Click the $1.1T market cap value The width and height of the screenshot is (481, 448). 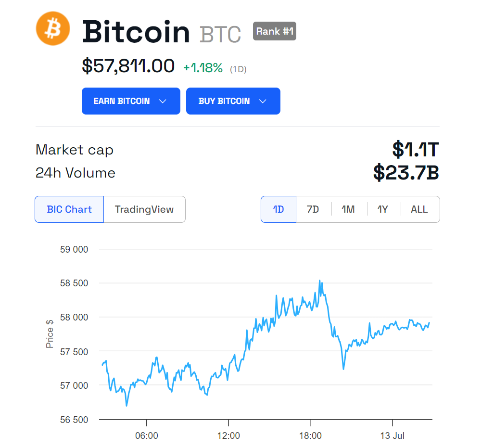(x=416, y=150)
